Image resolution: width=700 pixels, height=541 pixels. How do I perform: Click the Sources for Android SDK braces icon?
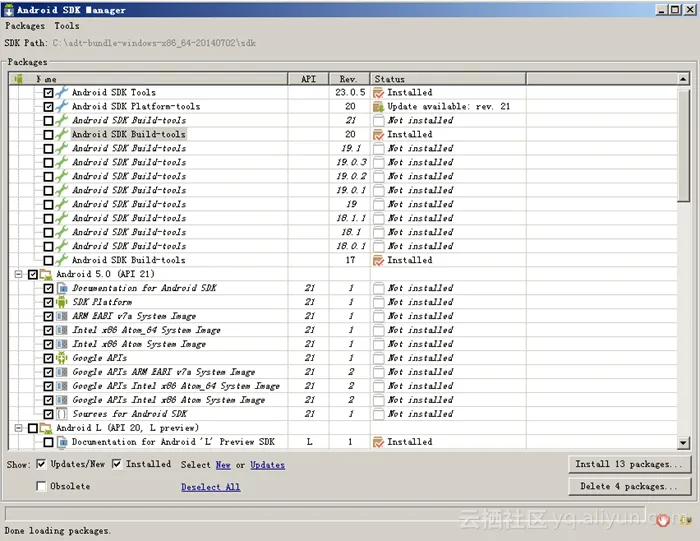62,414
